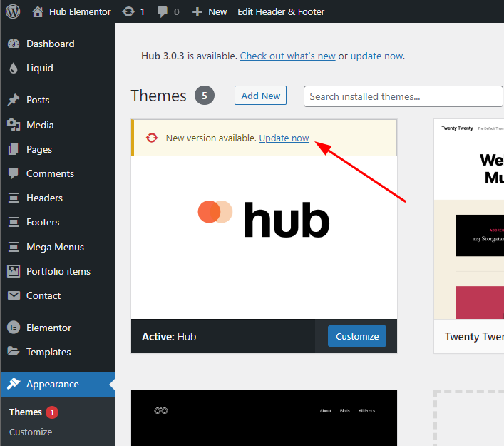Click the Dashboard gauge icon

[14, 44]
